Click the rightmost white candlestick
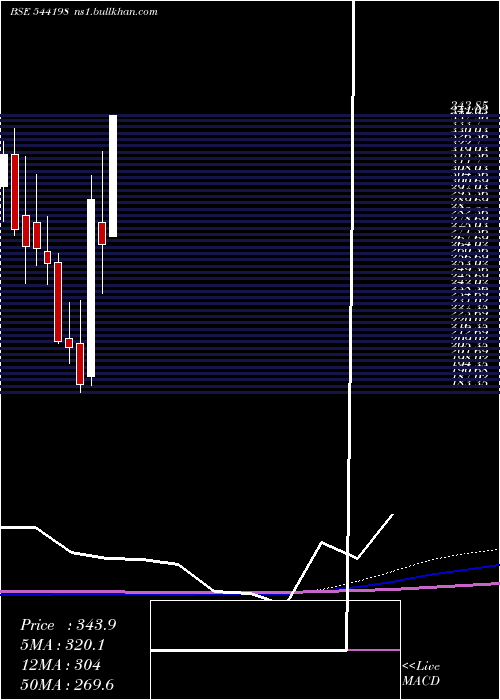The height and width of the screenshot is (700, 500). 113,176
